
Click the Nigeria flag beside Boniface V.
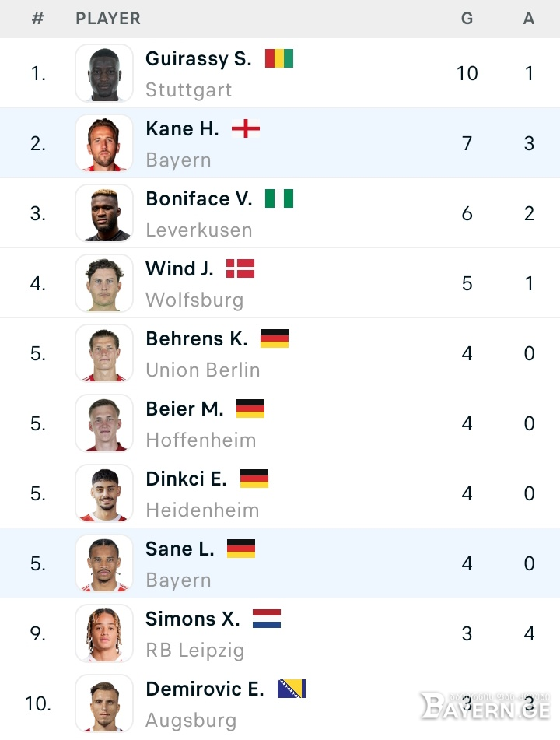pos(279,198)
